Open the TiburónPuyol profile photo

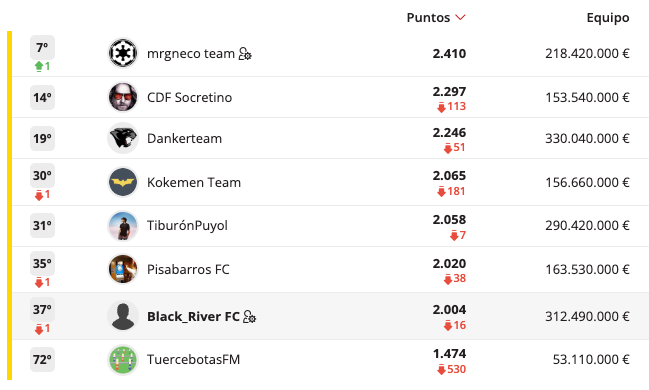pyautogui.click(x=123, y=226)
